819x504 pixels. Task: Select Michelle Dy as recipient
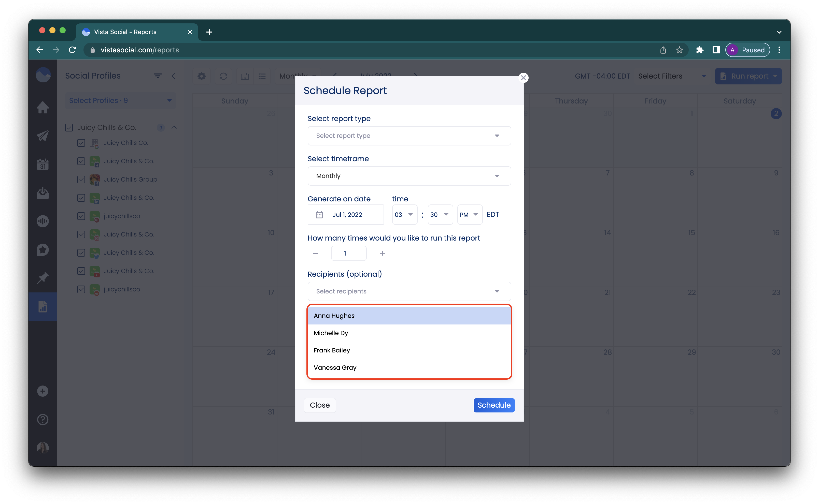tap(409, 333)
